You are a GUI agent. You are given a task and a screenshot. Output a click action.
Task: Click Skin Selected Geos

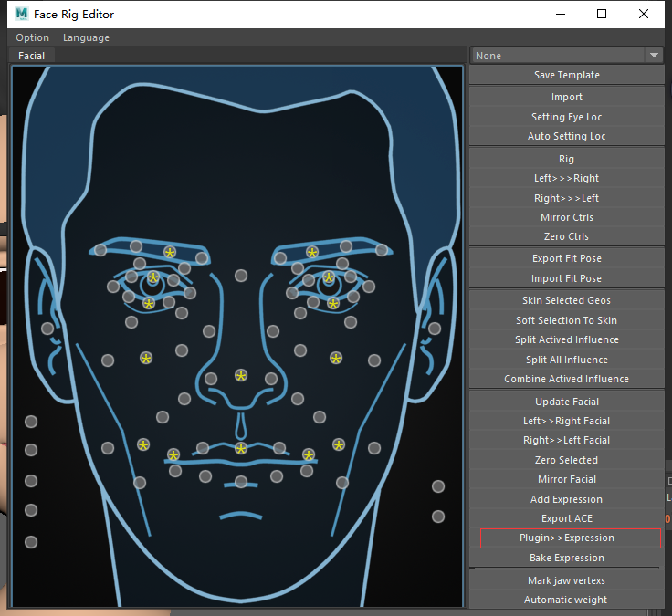(x=567, y=300)
